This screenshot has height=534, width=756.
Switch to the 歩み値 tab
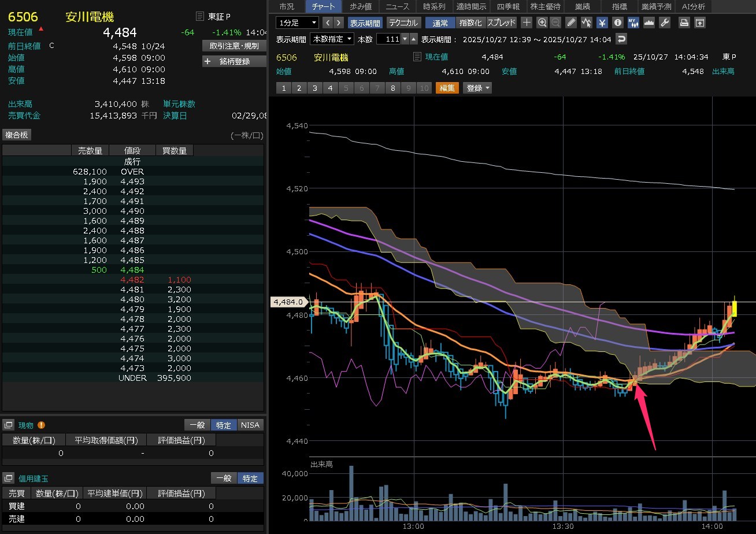(361, 6)
